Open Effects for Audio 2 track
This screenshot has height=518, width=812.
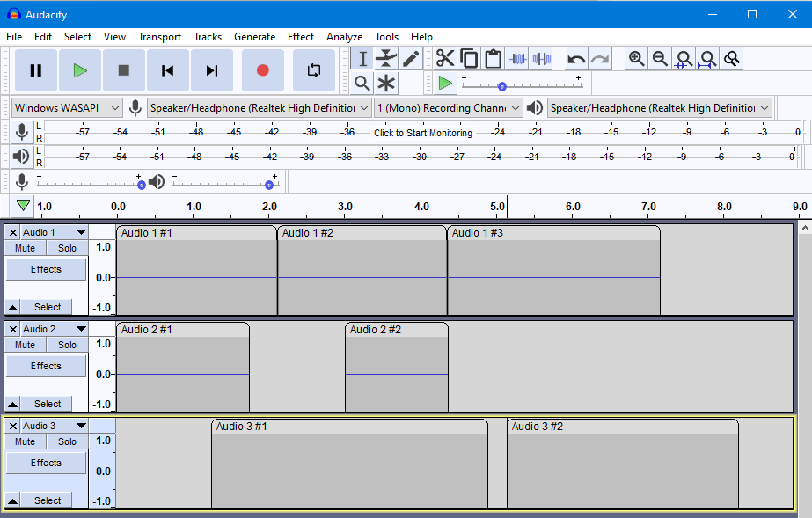point(46,367)
